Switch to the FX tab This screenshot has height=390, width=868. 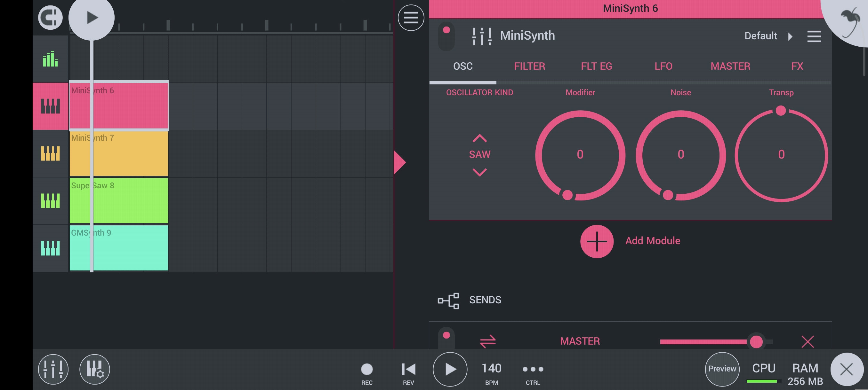797,66
